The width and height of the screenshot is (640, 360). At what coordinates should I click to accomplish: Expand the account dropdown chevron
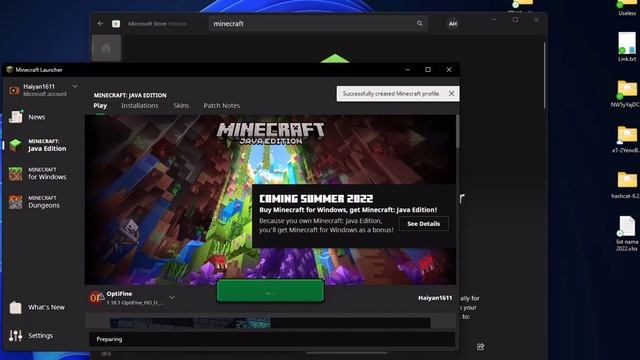[75, 87]
